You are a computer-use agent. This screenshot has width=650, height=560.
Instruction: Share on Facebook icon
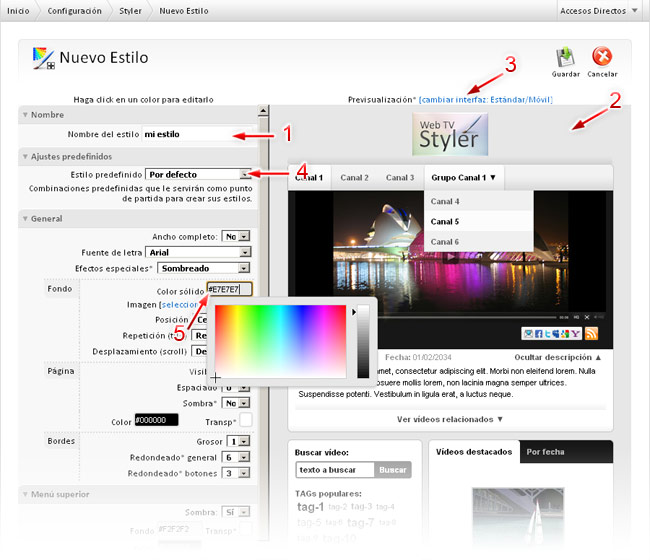tap(538, 334)
